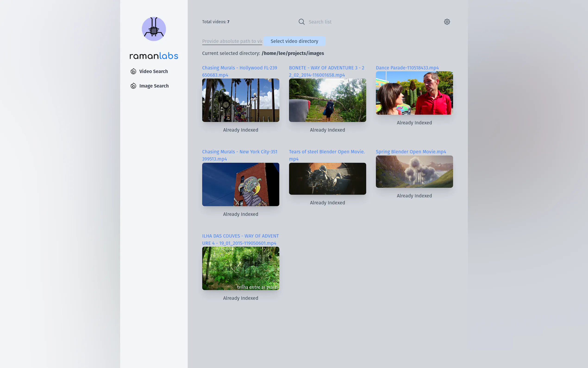
Task: Click the flame icon beside Video Search
Action: (133, 71)
